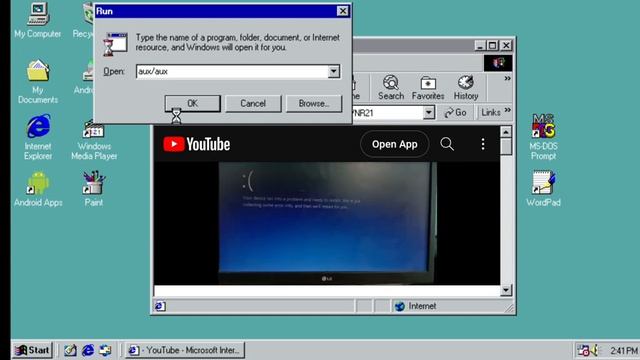
Task: Expand hidden toolbar buttons chevron beside History
Action: pos(507,78)
